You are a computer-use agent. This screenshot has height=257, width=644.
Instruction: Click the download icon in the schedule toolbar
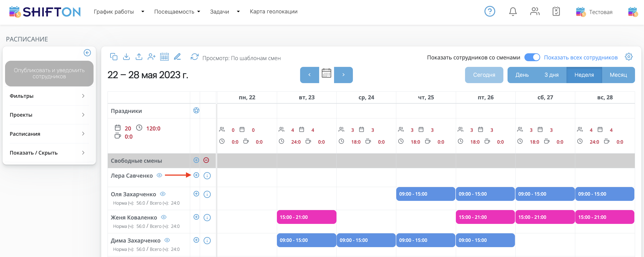coord(127,57)
